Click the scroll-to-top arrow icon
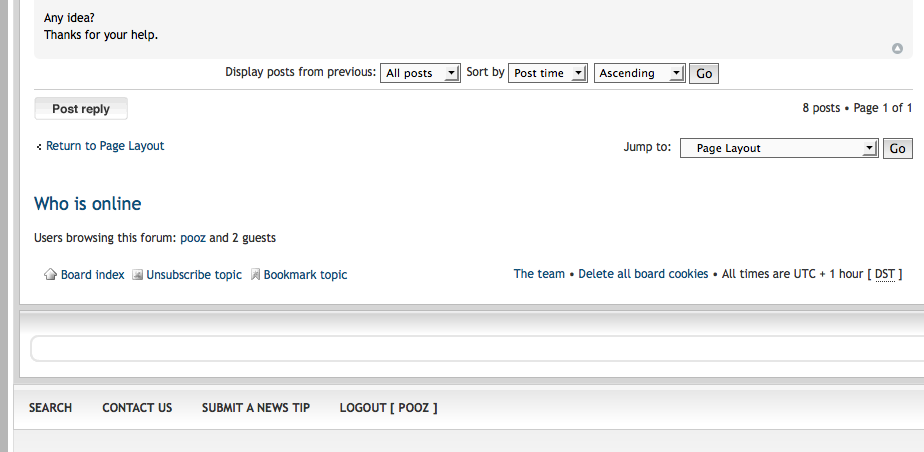Viewport: 924px width, 452px height. point(897,48)
